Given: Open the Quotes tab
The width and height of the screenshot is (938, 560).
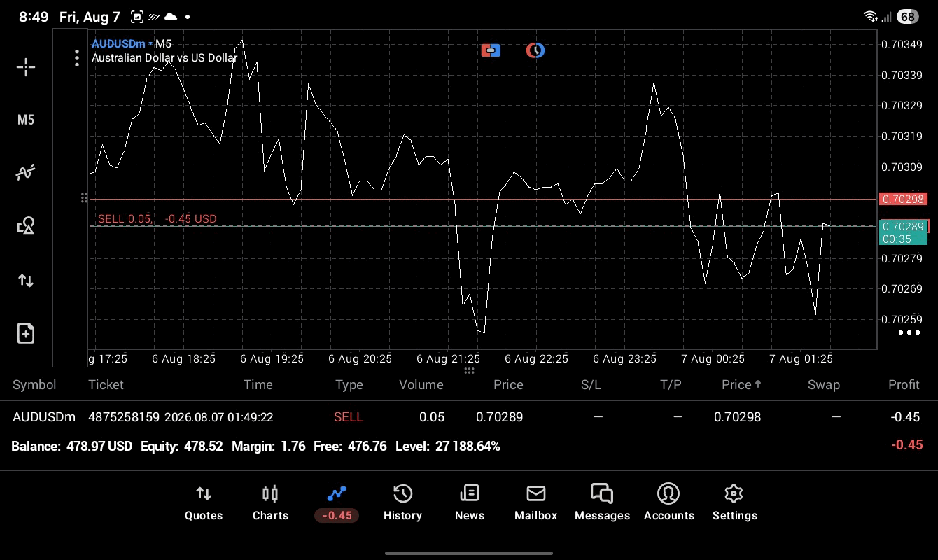Looking at the screenshot, I should click(x=204, y=503).
